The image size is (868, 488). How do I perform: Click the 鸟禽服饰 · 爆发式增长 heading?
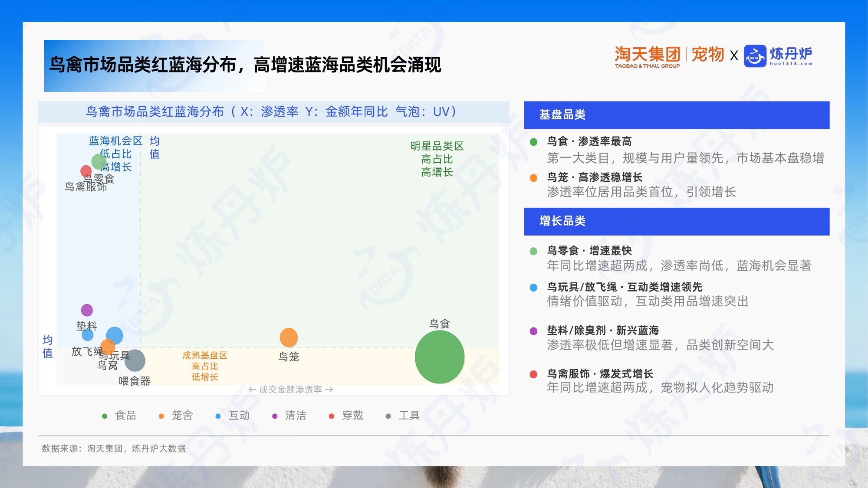click(600, 374)
